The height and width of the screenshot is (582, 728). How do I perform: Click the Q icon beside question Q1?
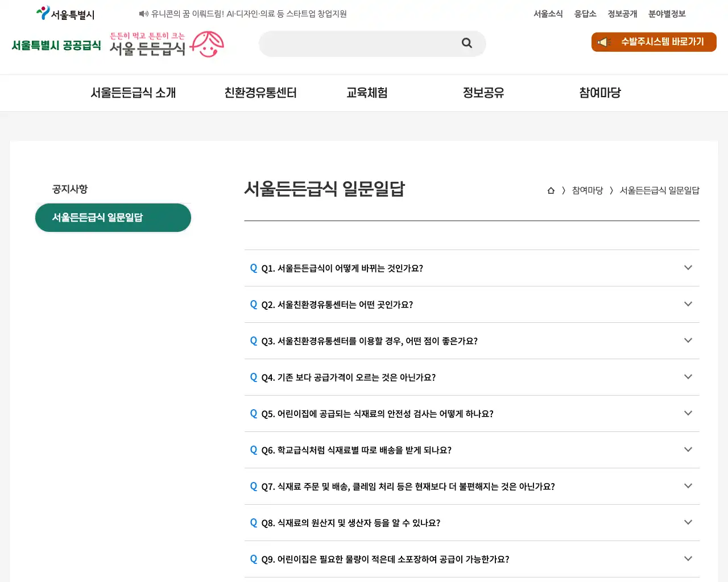pyautogui.click(x=254, y=268)
